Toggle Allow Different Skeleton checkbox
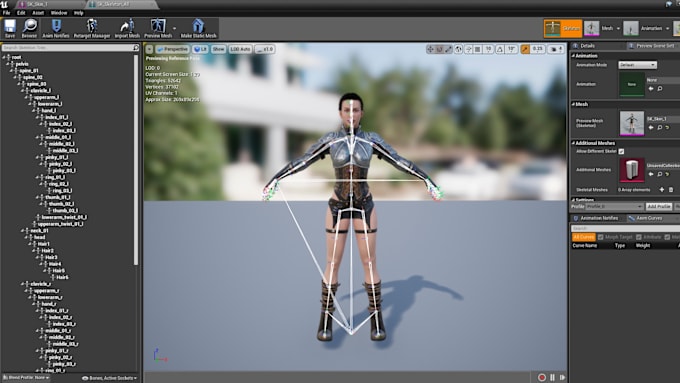 [621, 151]
